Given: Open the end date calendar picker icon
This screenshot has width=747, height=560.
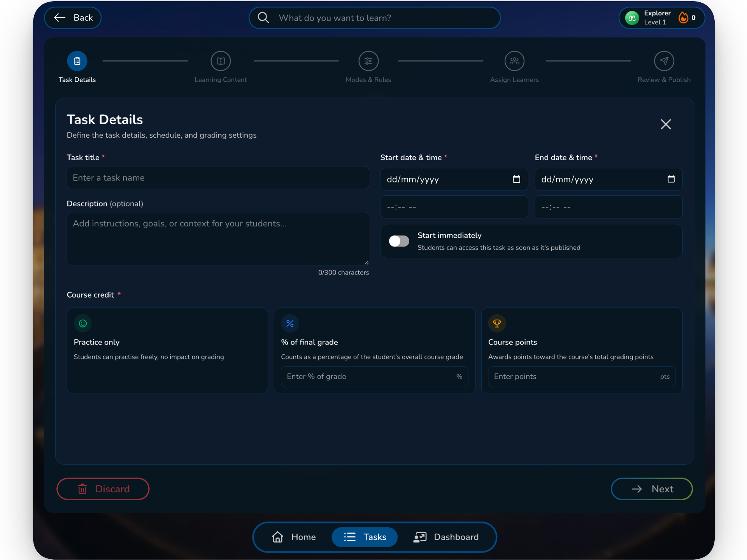Looking at the screenshot, I should 671,179.
